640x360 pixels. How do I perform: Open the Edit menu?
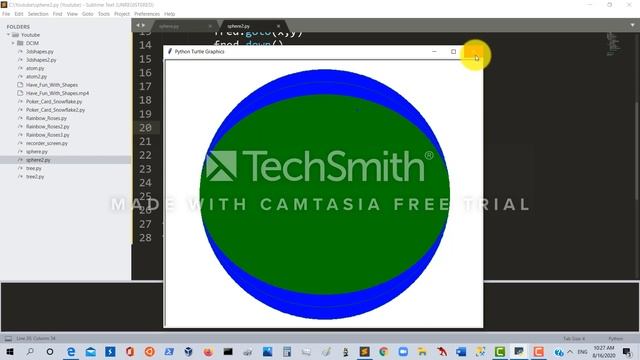click(19, 14)
